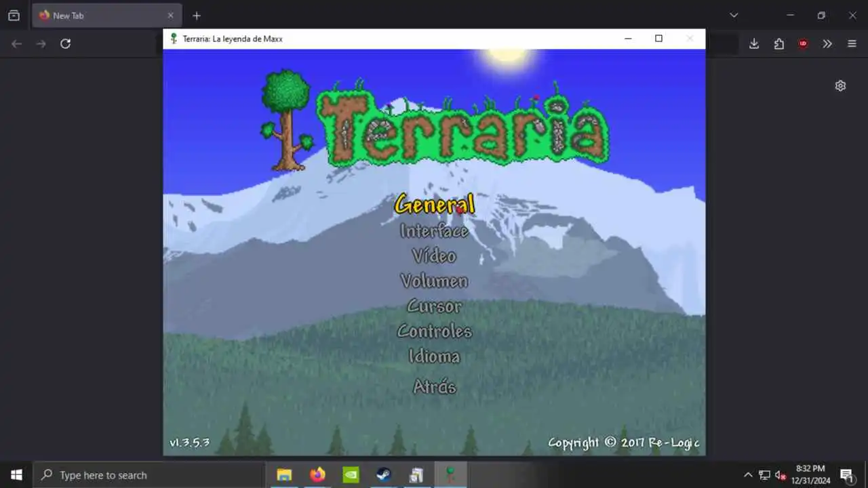Close the New Tab tab

tap(170, 16)
